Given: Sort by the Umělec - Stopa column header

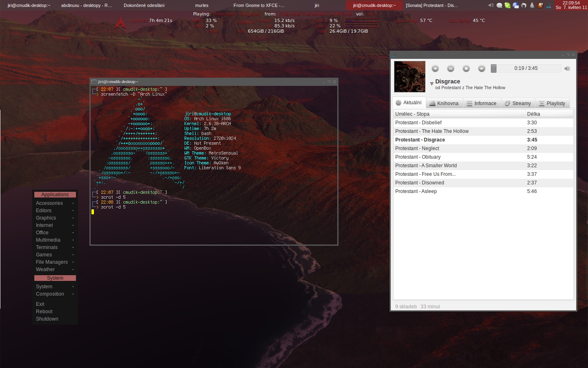Looking at the screenshot, I should click(x=459, y=114).
